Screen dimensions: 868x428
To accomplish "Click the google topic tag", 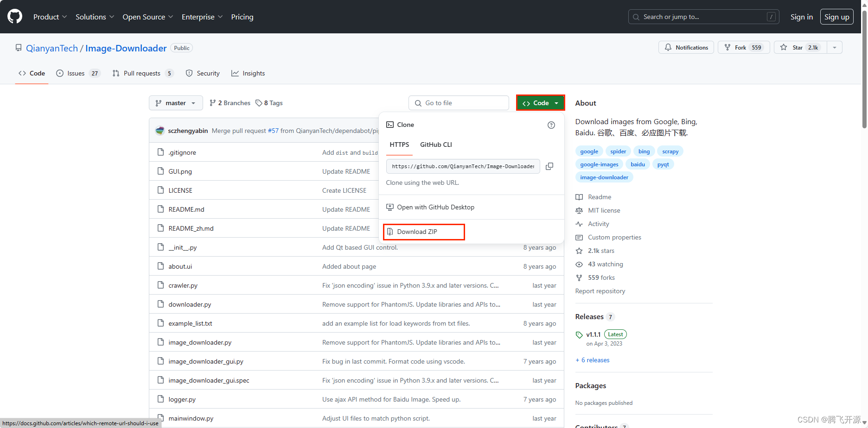I will pos(589,151).
